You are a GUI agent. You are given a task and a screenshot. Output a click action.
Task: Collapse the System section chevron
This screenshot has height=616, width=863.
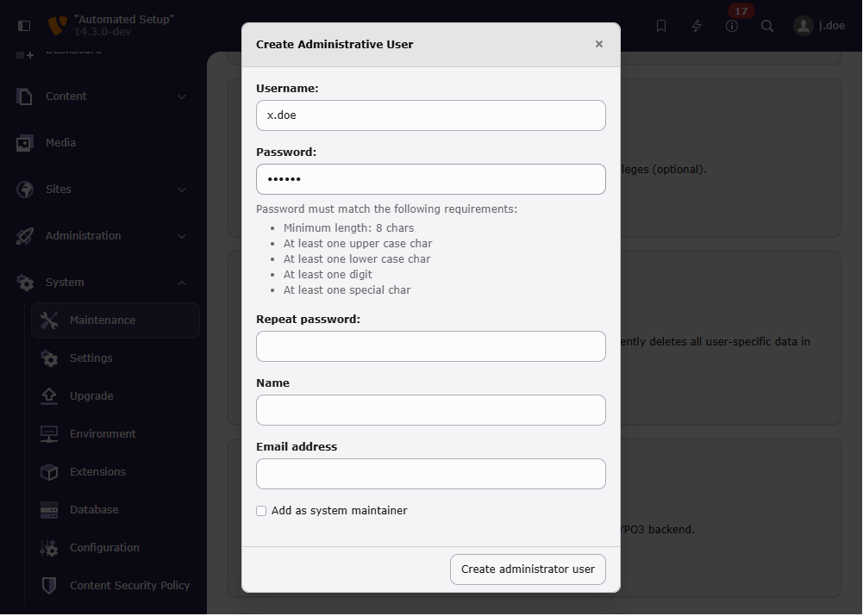(x=182, y=283)
